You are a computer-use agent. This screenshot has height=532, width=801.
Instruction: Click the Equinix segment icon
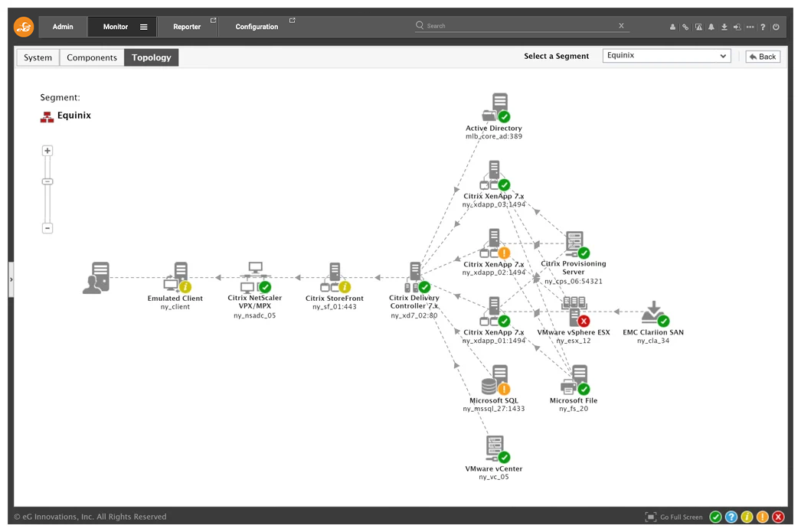[x=47, y=117]
